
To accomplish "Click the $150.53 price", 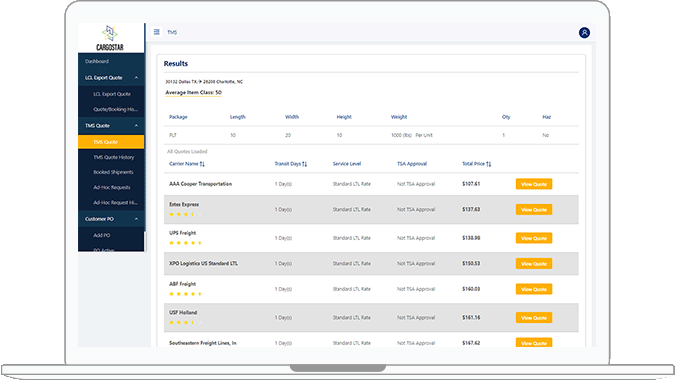I will [471, 263].
